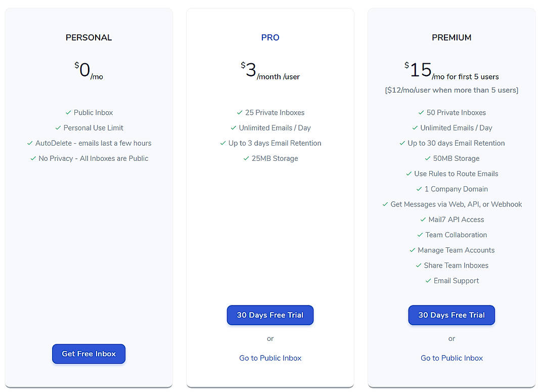
Task: Click the checkmark next to Email Support
Action: (x=428, y=280)
